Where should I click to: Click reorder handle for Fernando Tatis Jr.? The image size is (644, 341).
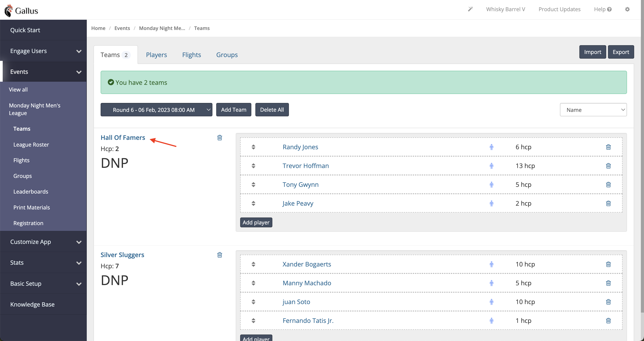tap(253, 320)
